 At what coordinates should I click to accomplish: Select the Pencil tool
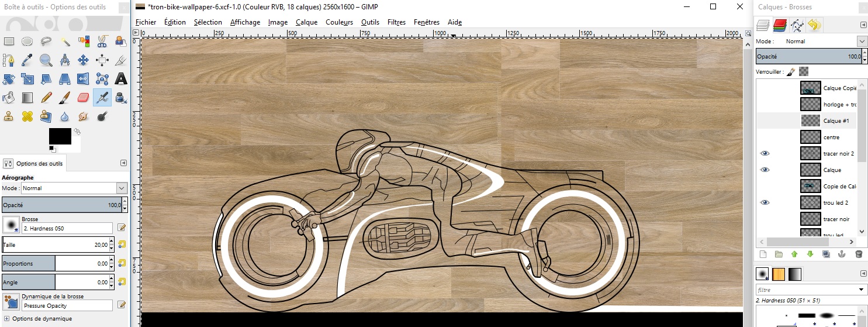tap(46, 97)
